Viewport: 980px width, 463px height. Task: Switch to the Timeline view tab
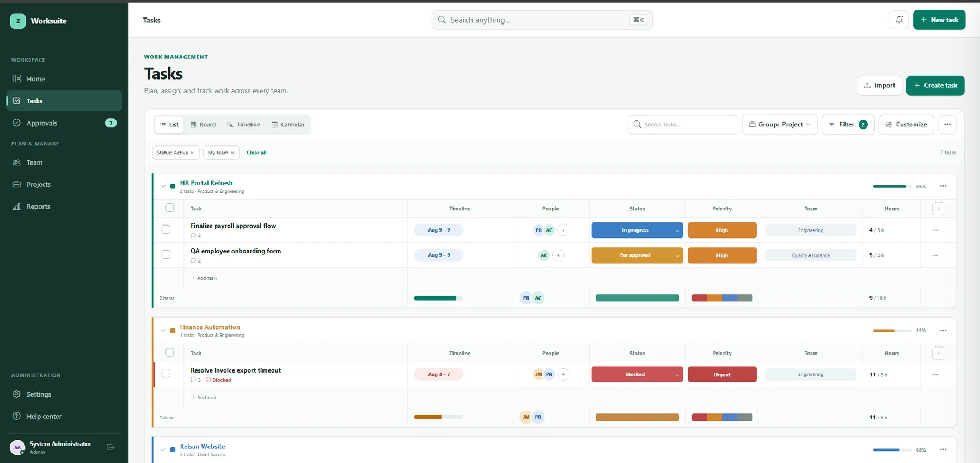(x=243, y=124)
